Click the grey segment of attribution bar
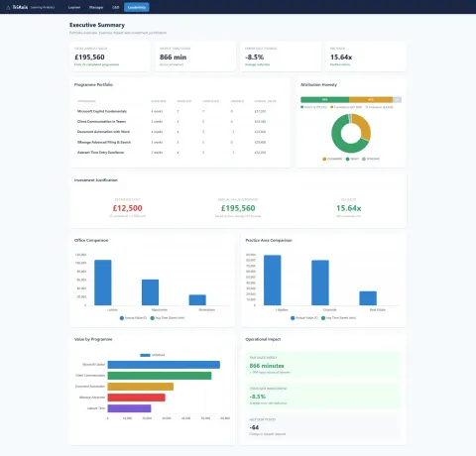This screenshot has height=456, width=476. click(397, 99)
